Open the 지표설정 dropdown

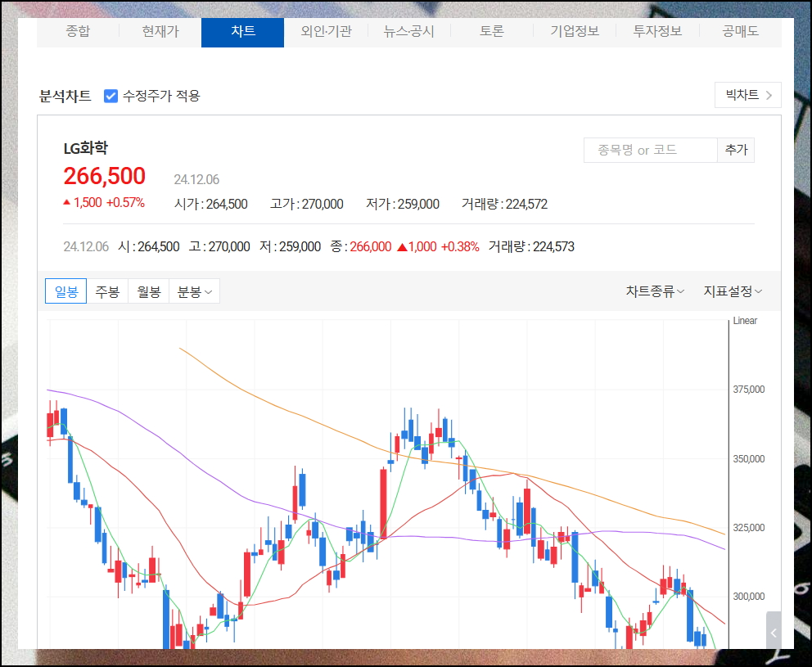point(733,291)
